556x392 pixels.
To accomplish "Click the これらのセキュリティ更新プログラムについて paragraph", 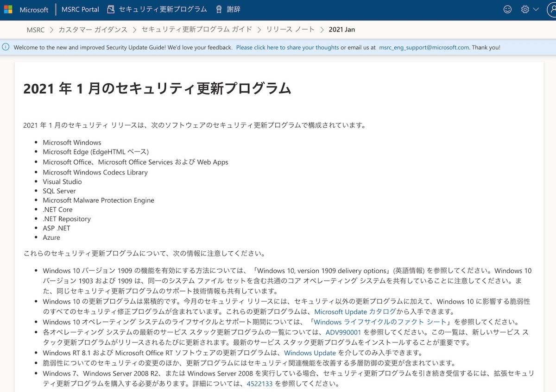I will coord(145,253).
